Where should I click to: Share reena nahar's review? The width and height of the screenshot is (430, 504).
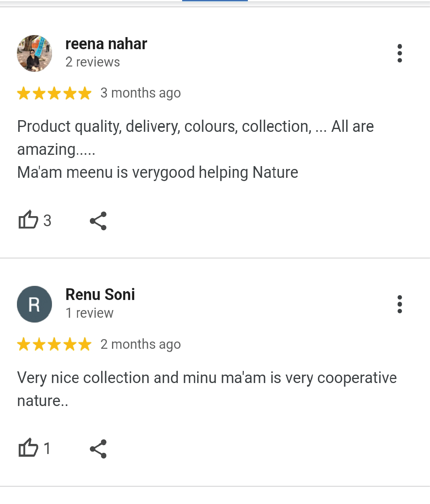98,221
